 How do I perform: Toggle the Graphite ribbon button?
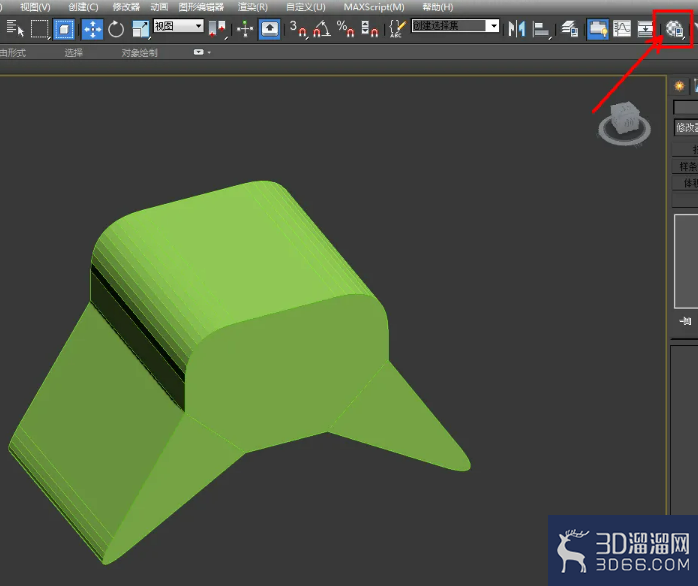pyautogui.click(x=598, y=29)
